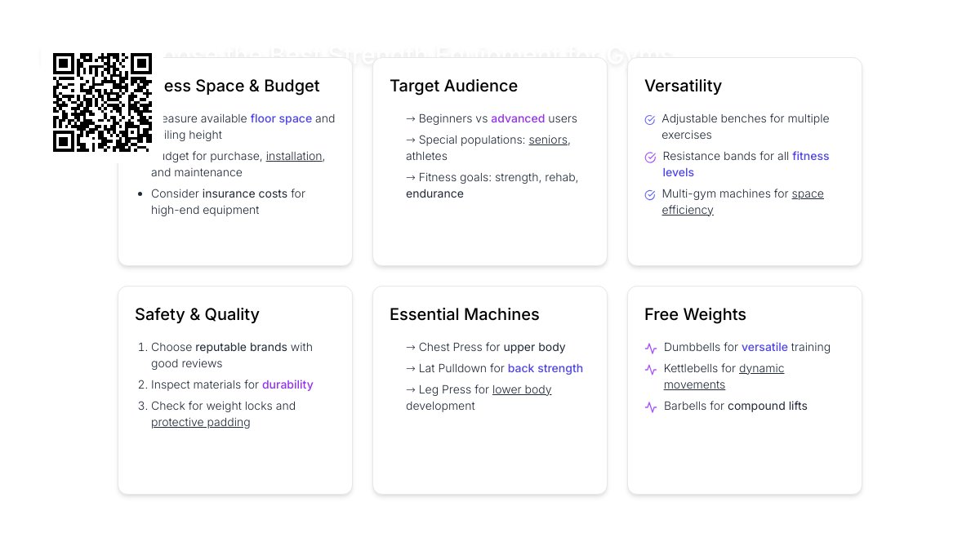The height and width of the screenshot is (551, 980).
Task: Click the check icon next to Resistance bands
Action: point(650,157)
